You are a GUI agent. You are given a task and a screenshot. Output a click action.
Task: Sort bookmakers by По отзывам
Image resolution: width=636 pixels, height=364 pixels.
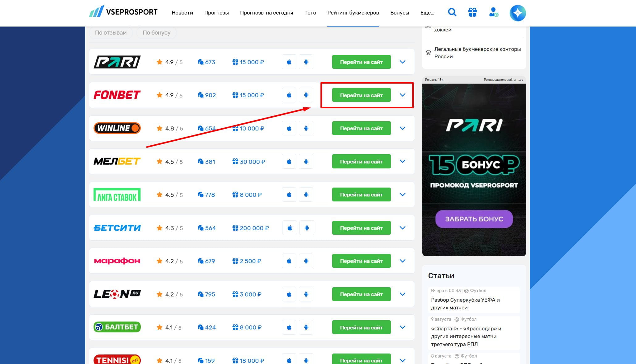coord(111,32)
